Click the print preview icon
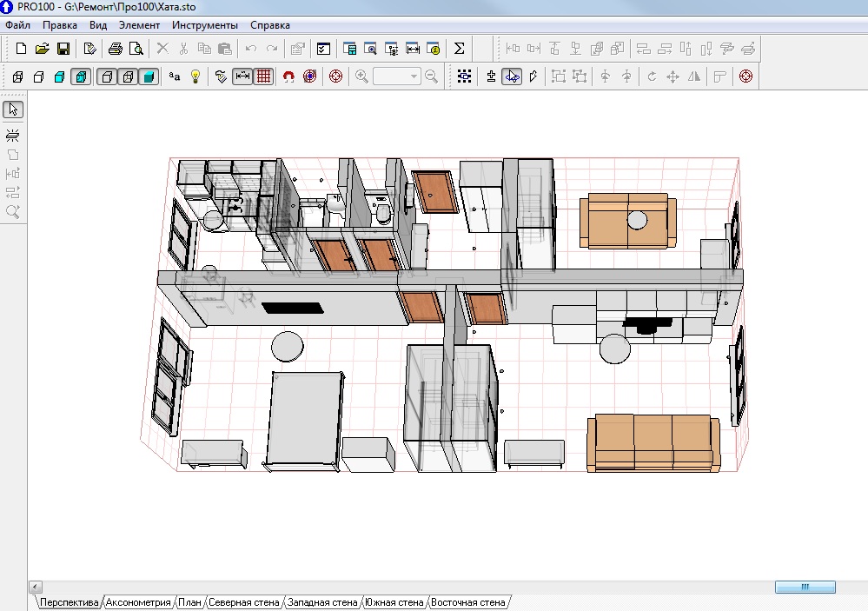868x611 pixels. [136, 49]
